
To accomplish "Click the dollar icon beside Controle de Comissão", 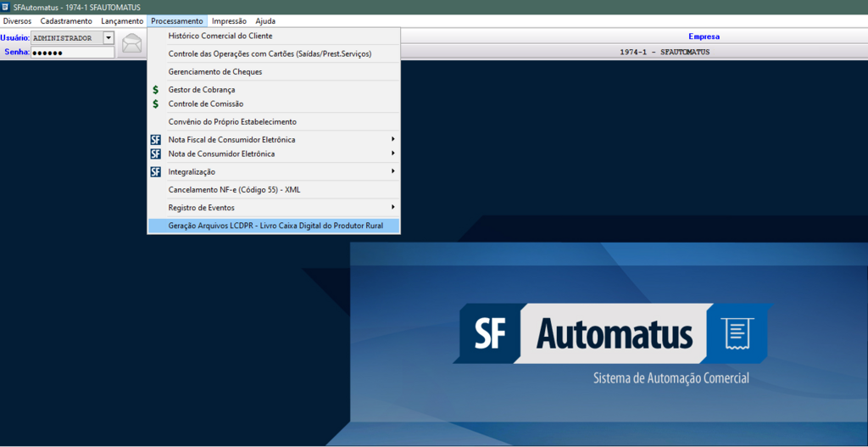I will click(155, 104).
